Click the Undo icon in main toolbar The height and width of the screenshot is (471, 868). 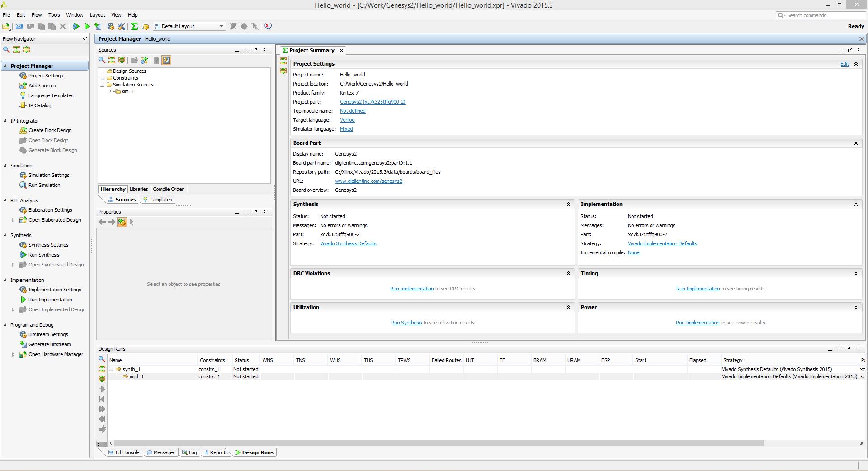pos(19,26)
